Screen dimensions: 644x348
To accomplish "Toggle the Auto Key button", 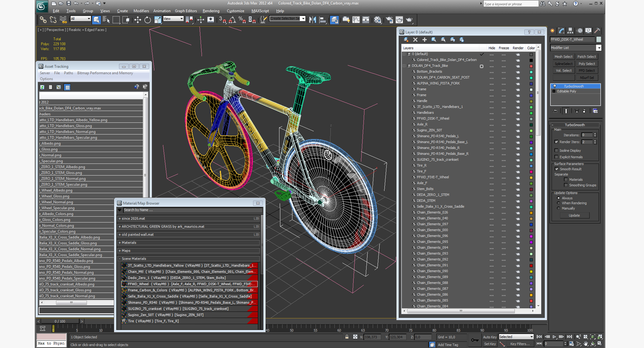I will (x=490, y=337).
